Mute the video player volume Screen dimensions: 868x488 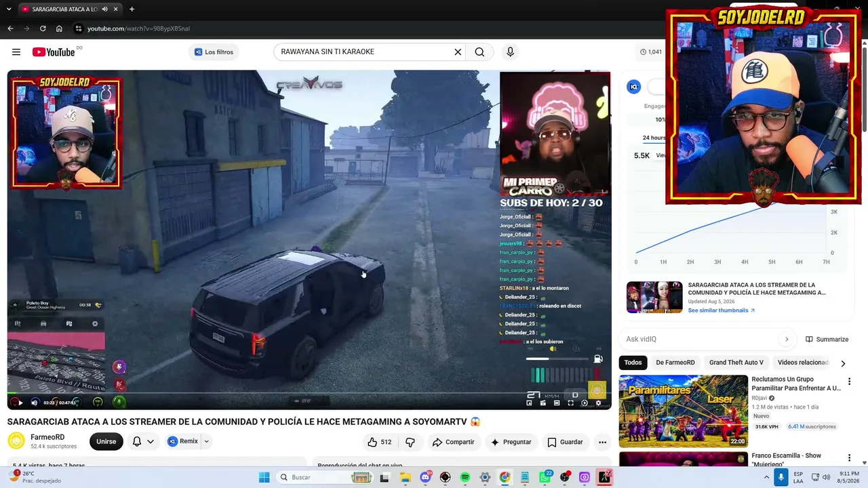(x=35, y=403)
